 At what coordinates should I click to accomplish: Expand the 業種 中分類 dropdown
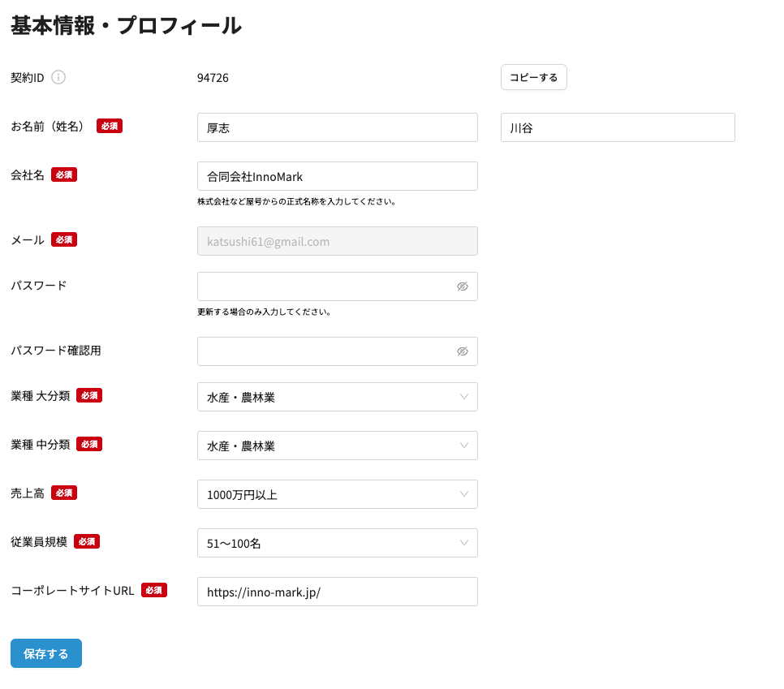(x=337, y=446)
